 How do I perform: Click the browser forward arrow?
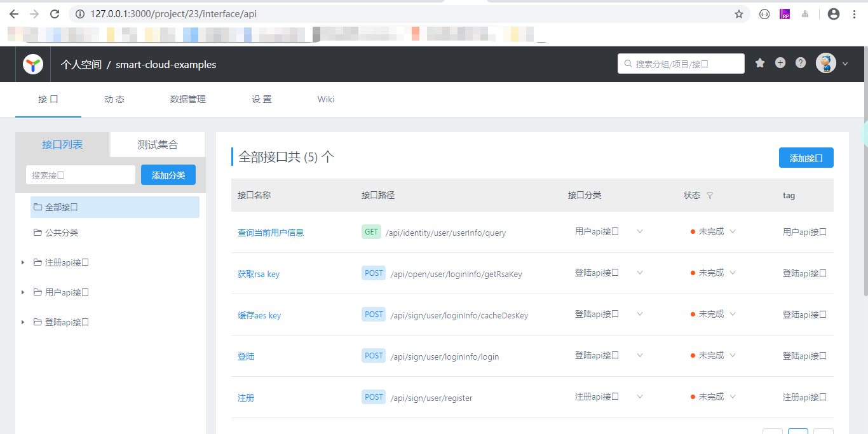[34, 14]
